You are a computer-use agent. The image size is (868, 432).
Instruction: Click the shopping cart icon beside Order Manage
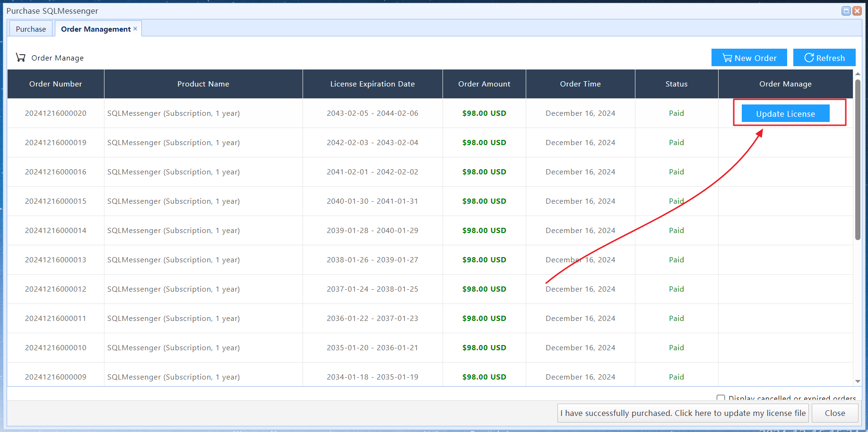pyautogui.click(x=20, y=57)
